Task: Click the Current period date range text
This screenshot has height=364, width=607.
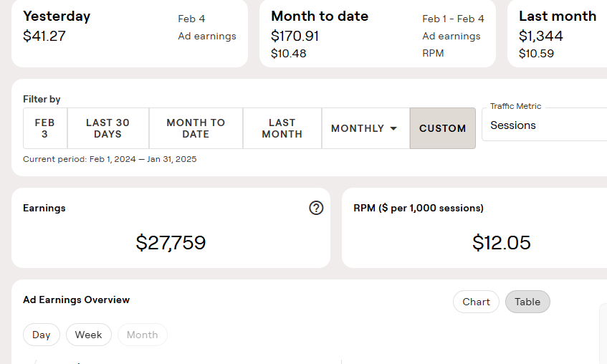Action: coord(110,159)
